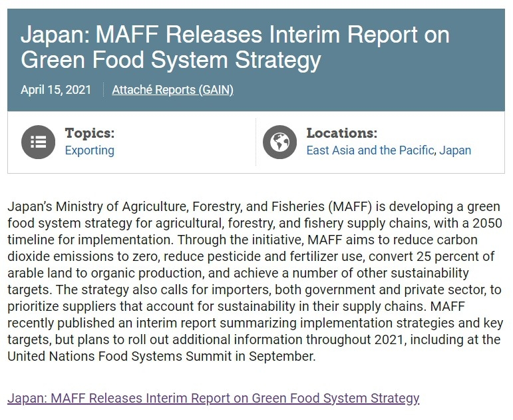Open the report link below the summary
This screenshot has width=513, height=420.
[x=213, y=398]
